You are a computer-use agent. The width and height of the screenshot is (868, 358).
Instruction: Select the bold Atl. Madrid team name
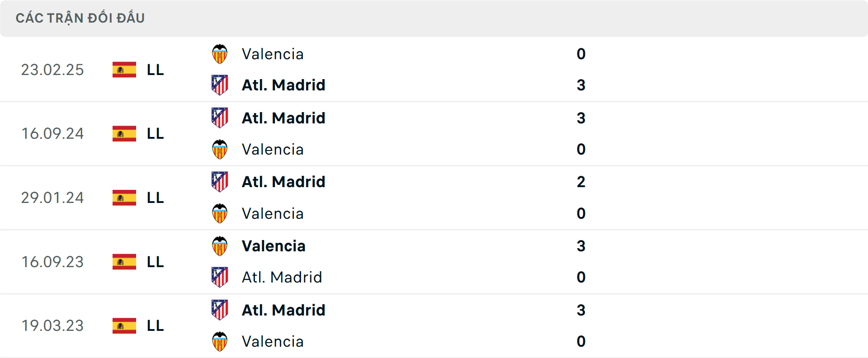pyautogui.click(x=283, y=85)
